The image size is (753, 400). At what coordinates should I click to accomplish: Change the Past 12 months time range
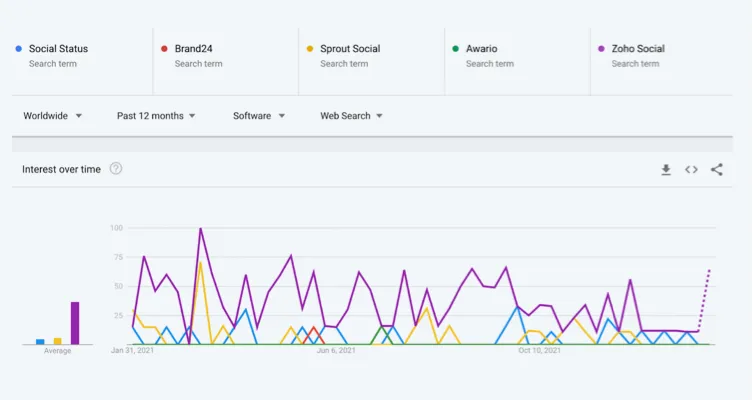(x=156, y=116)
